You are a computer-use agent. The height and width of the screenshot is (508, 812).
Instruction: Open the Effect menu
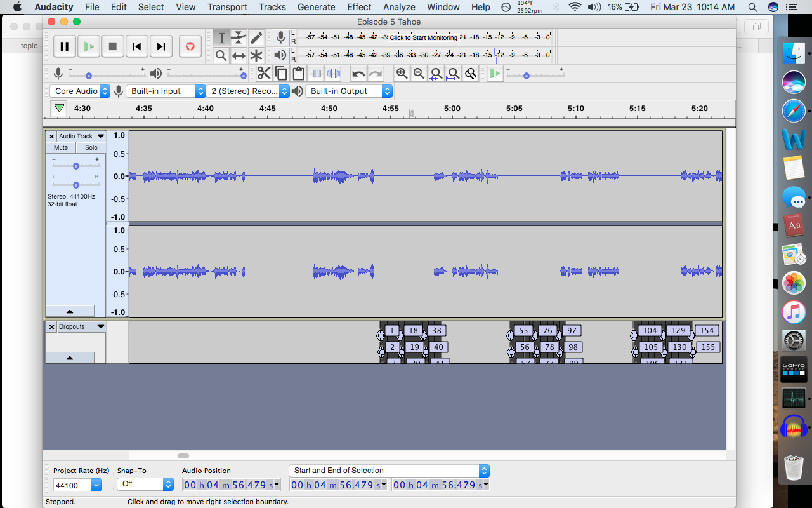359,7
